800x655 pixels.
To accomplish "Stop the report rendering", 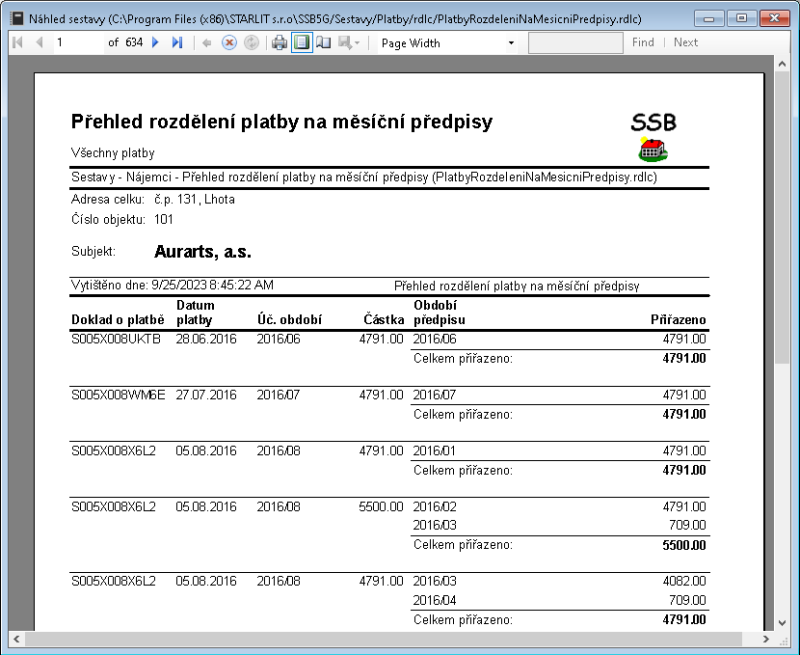I will [x=228, y=42].
